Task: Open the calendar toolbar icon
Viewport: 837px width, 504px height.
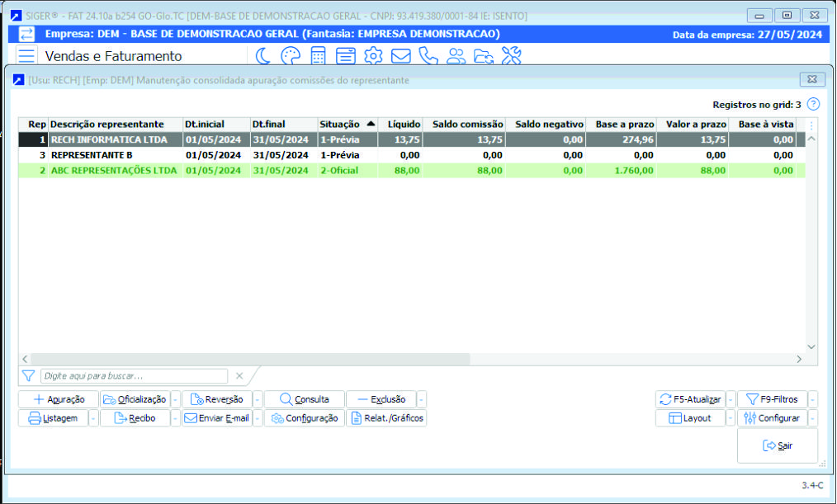Action: coord(346,55)
